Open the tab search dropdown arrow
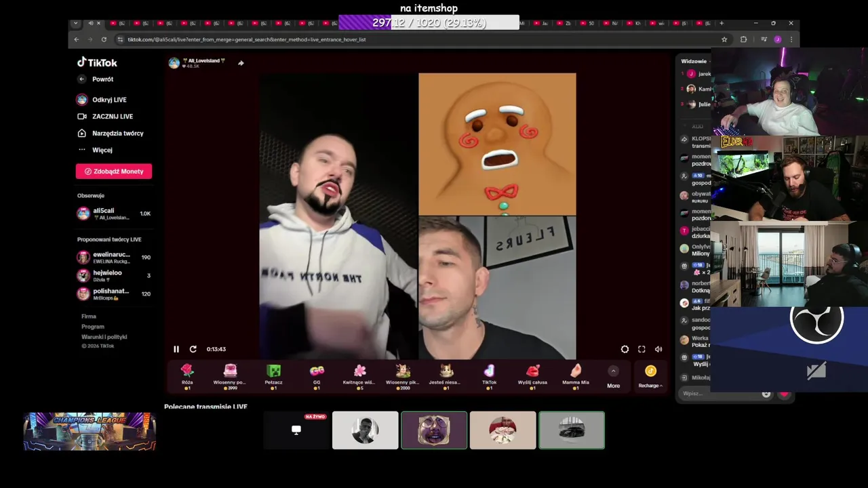The width and height of the screenshot is (868, 488). (75, 23)
